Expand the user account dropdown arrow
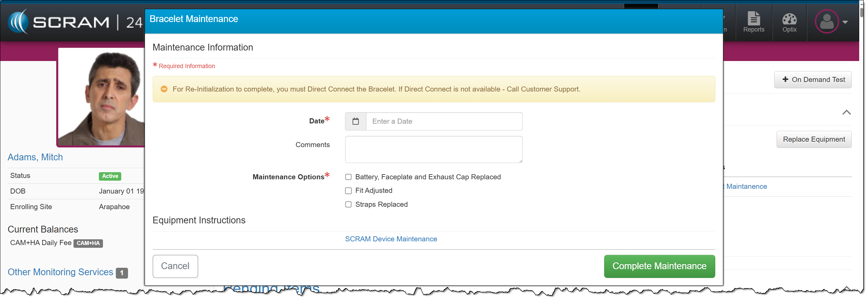868x302 pixels. 845,22
